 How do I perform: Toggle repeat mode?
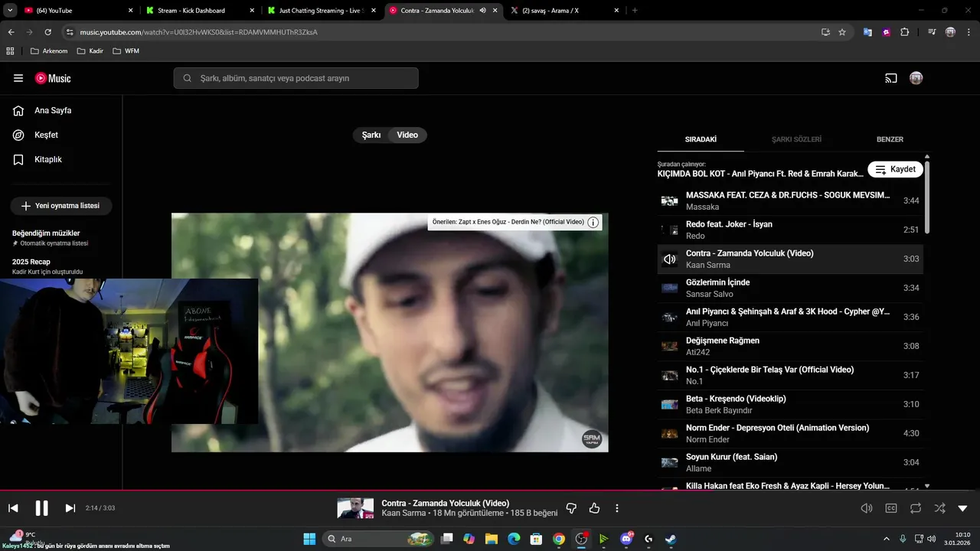point(916,508)
